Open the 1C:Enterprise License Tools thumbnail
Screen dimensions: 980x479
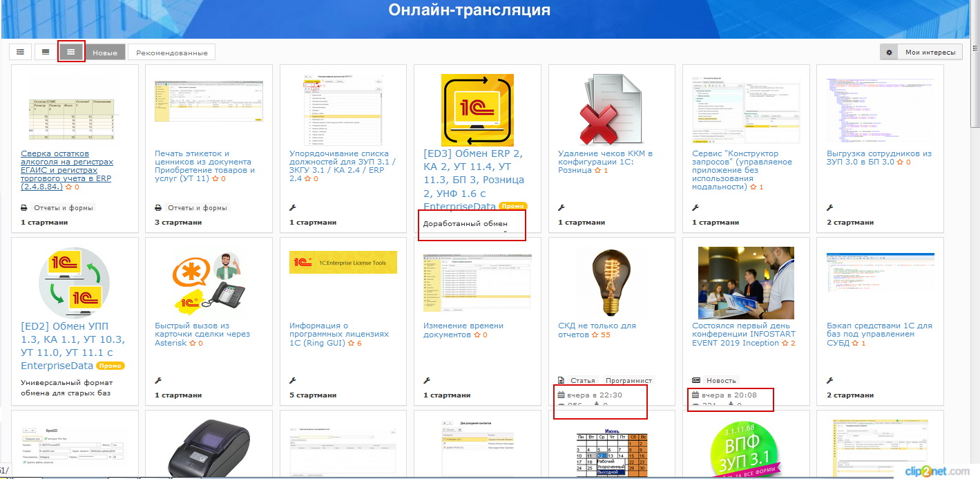pyautogui.click(x=343, y=262)
